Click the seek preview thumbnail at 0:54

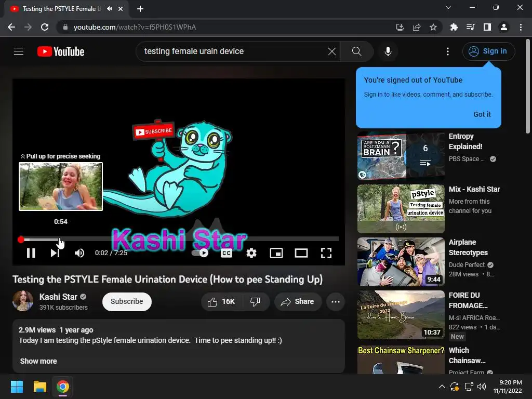[61, 187]
